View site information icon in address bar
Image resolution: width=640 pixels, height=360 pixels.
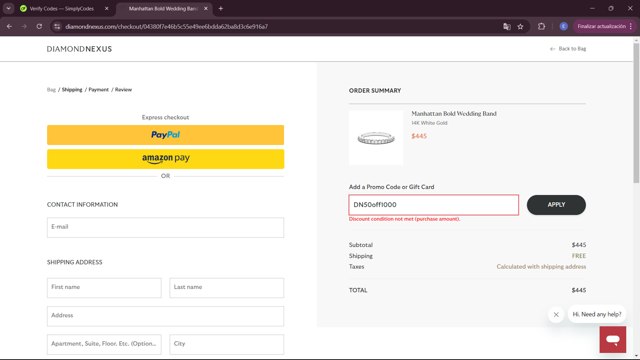[x=57, y=27]
